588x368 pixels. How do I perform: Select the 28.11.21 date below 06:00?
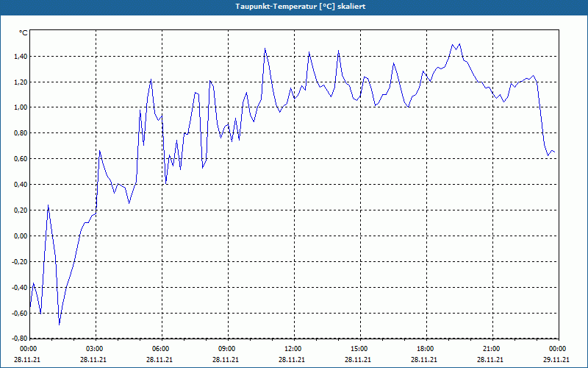pyautogui.click(x=160, y=359)
